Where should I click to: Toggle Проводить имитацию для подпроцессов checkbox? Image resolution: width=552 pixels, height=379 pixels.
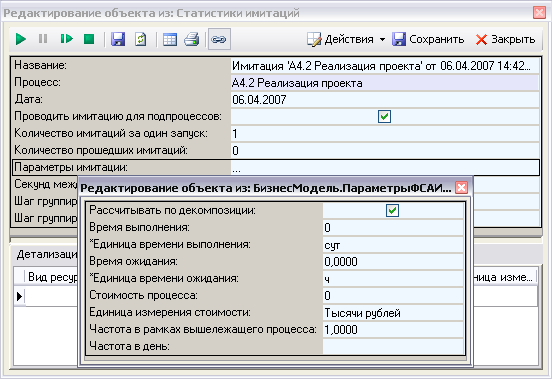(384, 116)
